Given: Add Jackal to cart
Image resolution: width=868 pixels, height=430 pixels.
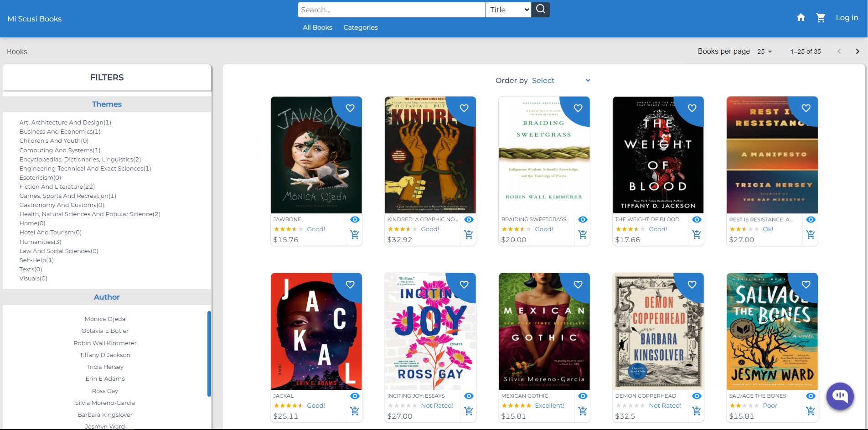Looking at the screenshot, I should pyautogui.click(x=355, y=411).
